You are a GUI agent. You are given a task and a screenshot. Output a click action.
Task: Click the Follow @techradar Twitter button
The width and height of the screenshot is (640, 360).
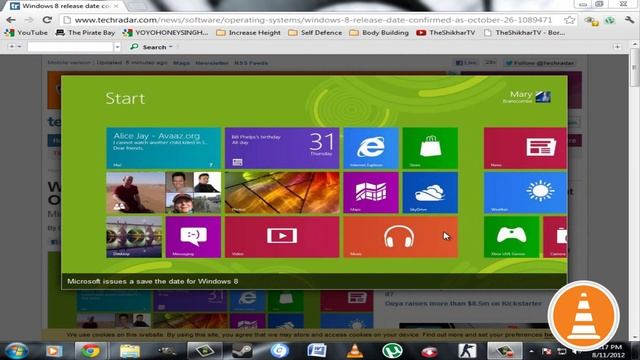pyautogui.click(x=540, y=63)
